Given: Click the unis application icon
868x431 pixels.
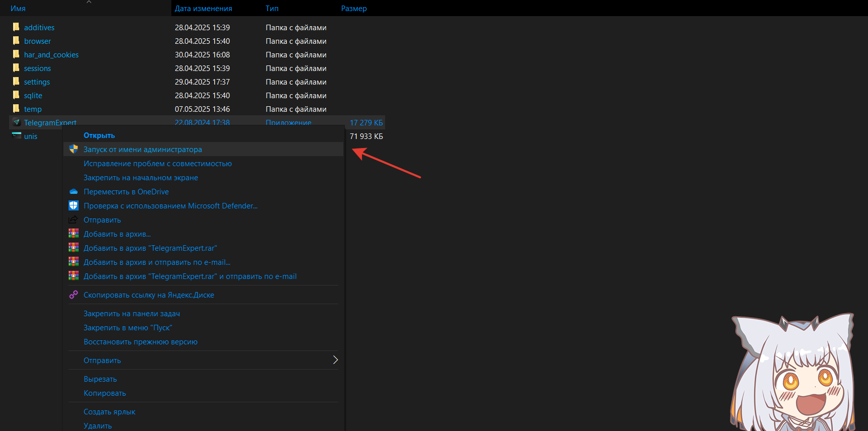Looking at the screenshot, I should [x=17, y=136].
